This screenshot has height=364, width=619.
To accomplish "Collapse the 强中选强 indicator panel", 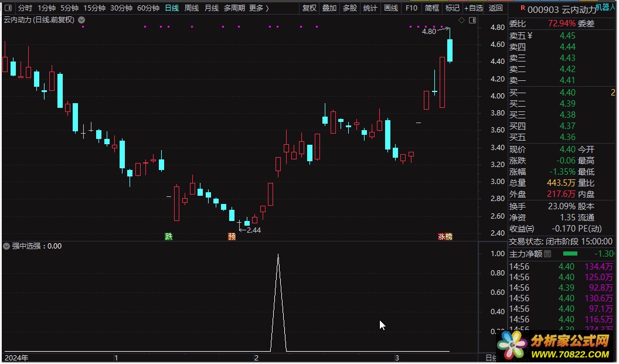I will coord(6,246).
